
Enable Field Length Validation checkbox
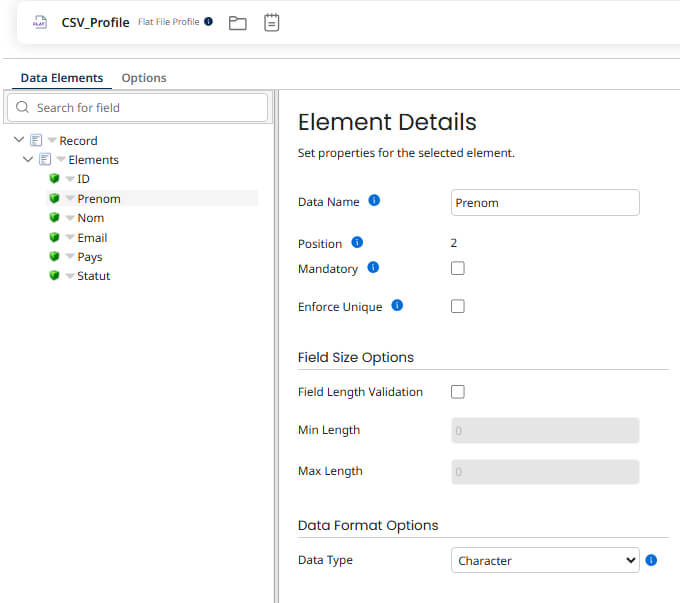pyautogui.click(x=458, y=392)
